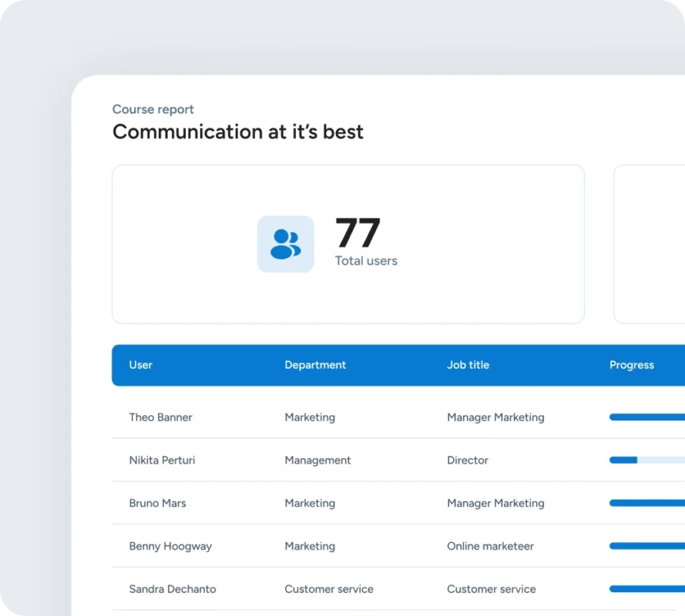This screenshot has height=616, width=685.
Task: Sort by the Department column header
Action: click(x=315, y=365)
